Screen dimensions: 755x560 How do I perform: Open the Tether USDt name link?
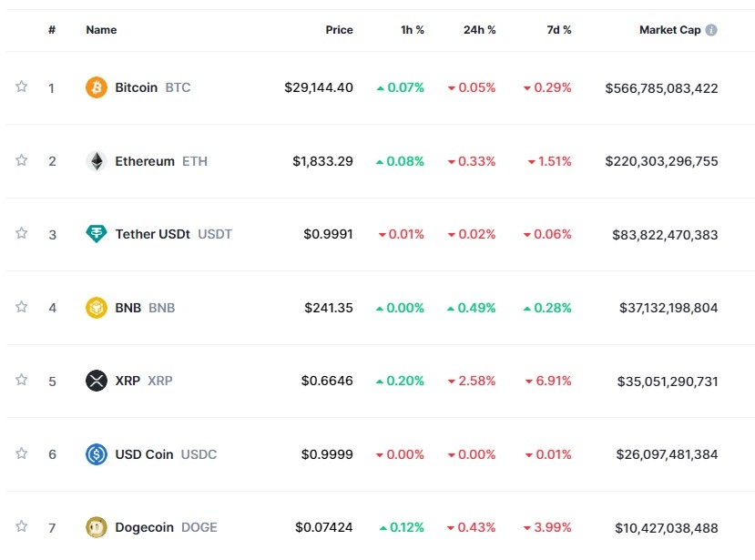tap(152, 234)
